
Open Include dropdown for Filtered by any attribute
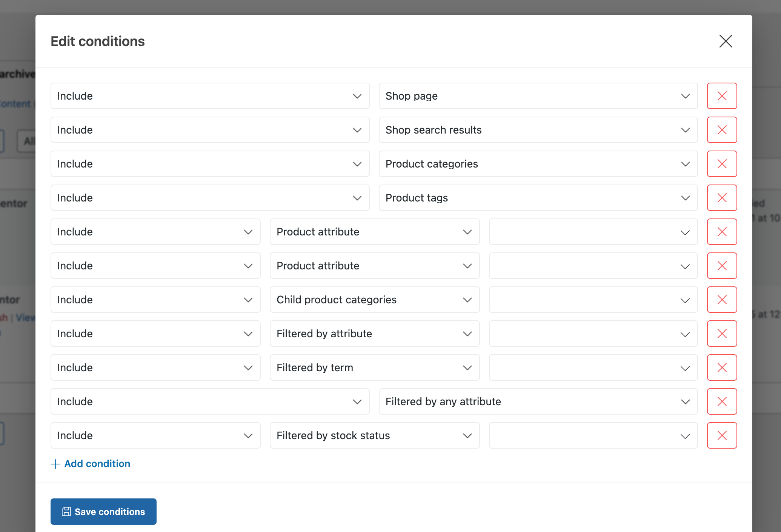pos(210,401)
